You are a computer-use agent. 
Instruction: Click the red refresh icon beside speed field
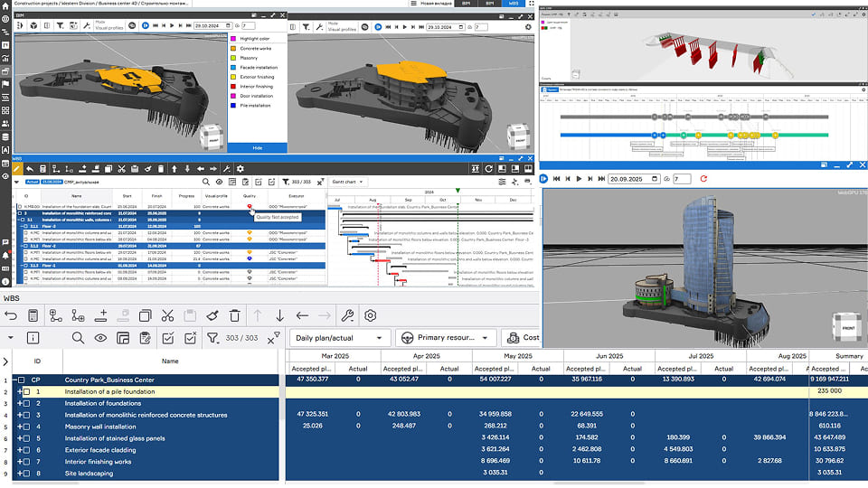click(x=703, y=179)
